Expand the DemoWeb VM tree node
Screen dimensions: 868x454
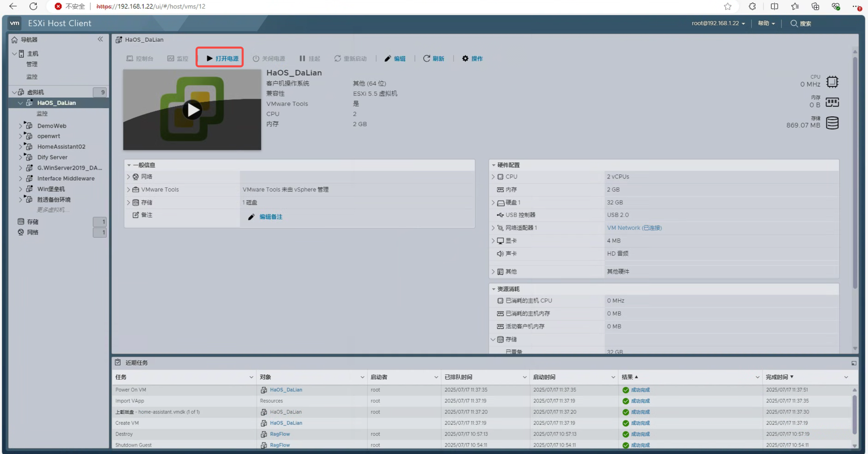pos(20,126)
